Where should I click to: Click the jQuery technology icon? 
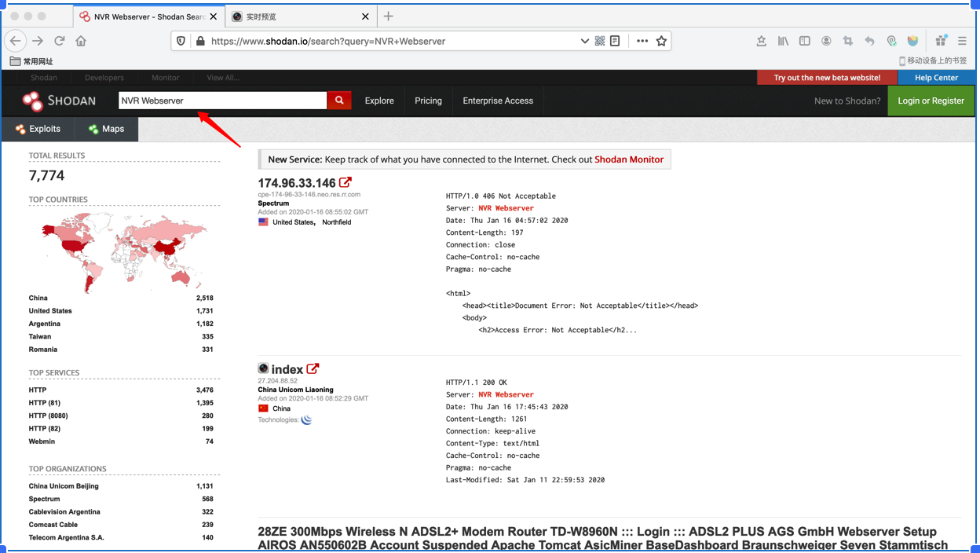[306, 419]
